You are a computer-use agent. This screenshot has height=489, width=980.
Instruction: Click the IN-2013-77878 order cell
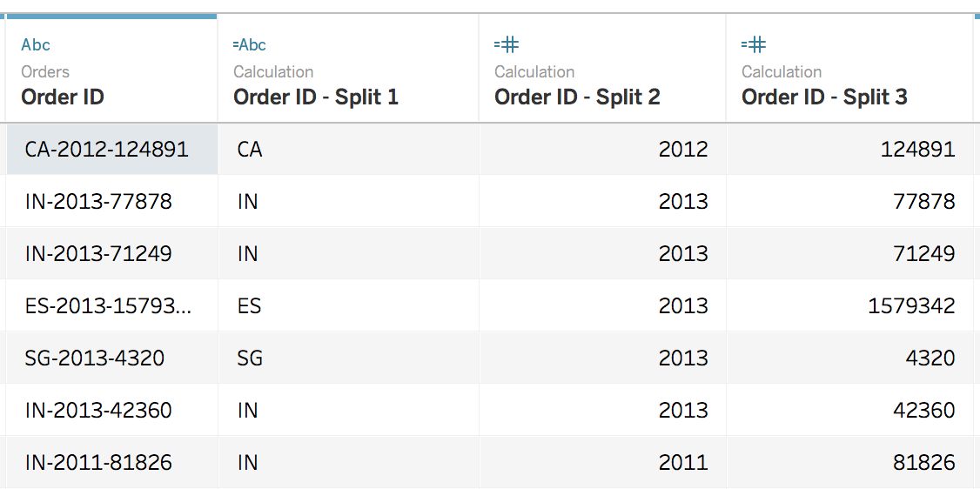coord(98,202)
